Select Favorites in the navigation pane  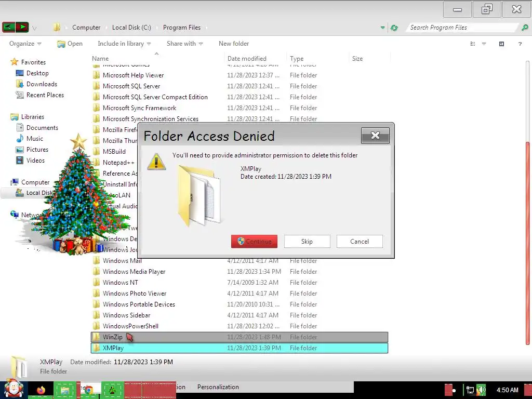tap(33, 62)
